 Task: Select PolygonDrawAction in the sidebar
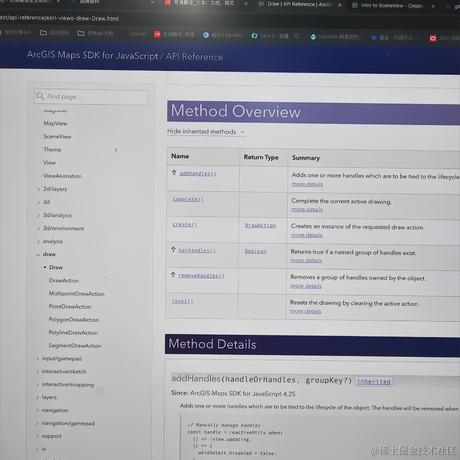click(74, 320)
